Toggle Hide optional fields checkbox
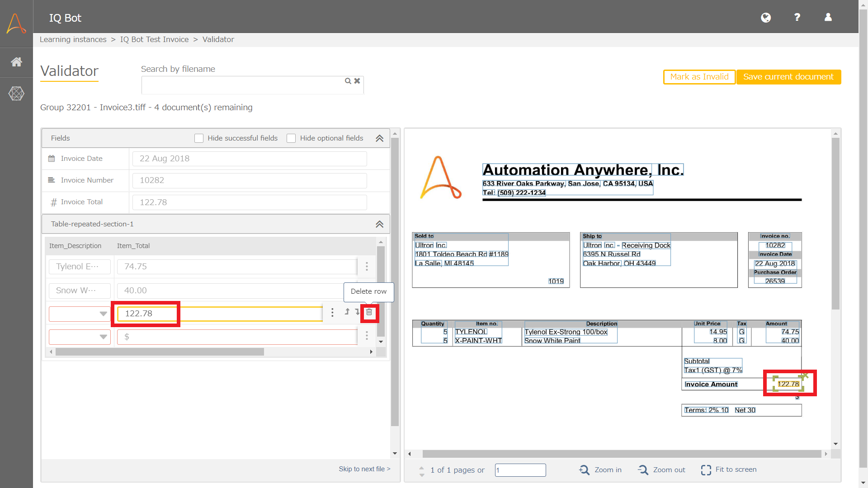Viewport: 868px width, 488px height. [x=291, y=138]
